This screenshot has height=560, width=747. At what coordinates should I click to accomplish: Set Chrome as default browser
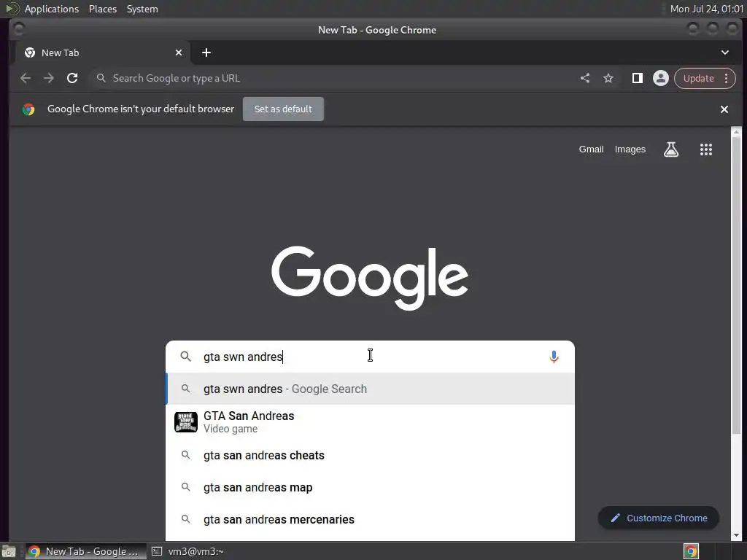click(283, 109)
